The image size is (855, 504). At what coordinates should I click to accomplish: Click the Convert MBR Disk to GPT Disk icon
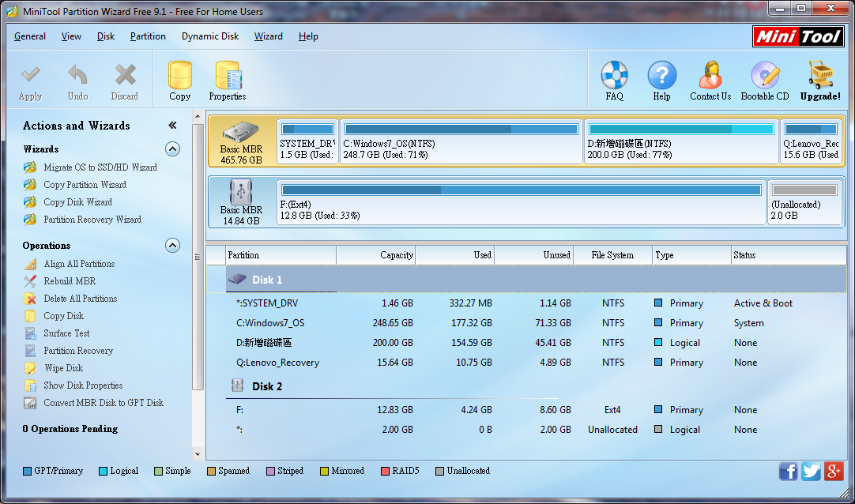click(x=30, y=403)
